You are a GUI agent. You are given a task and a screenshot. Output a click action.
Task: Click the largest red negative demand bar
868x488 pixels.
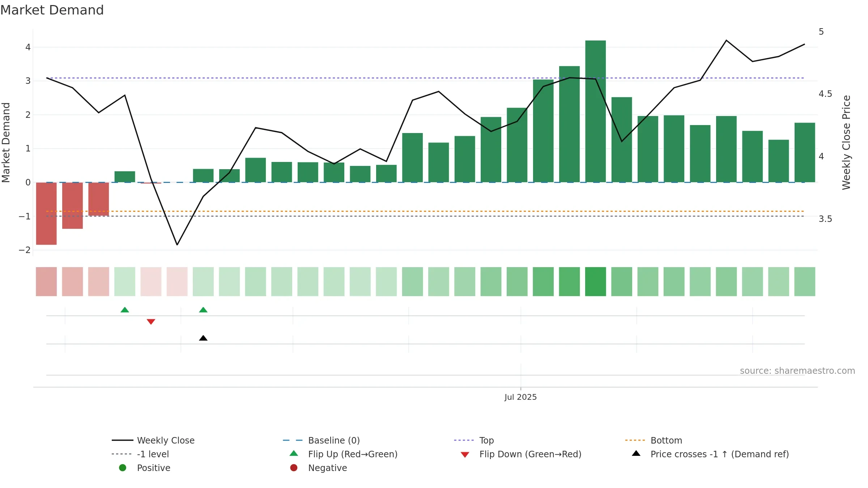[46, 214]
